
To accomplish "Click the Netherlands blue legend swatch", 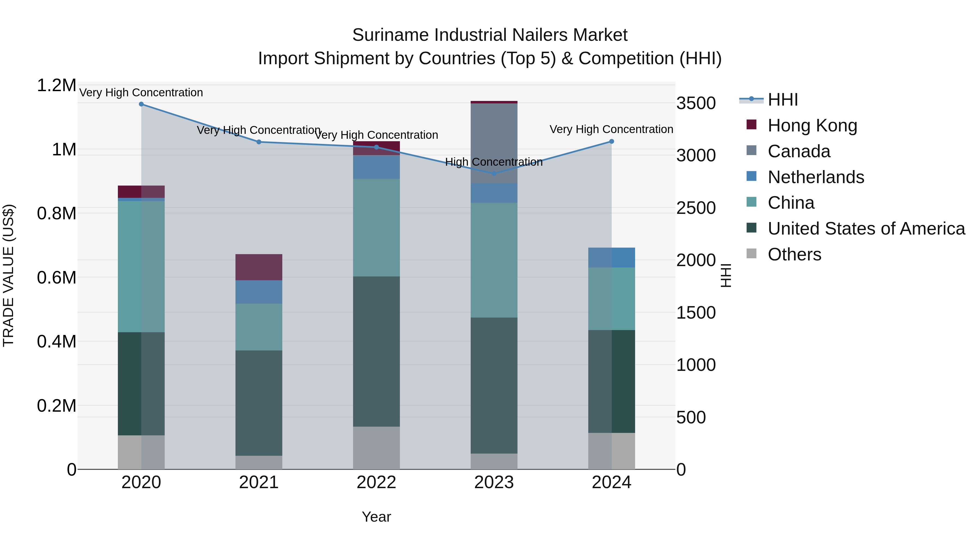I will [751, 176].
